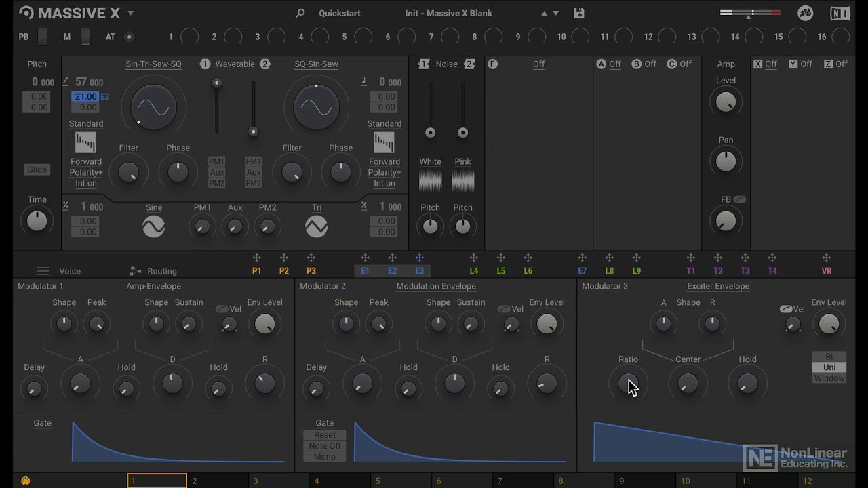Open the Modulation Envelope type menu
Screen dimensions: 868x488
coord(436,286)
